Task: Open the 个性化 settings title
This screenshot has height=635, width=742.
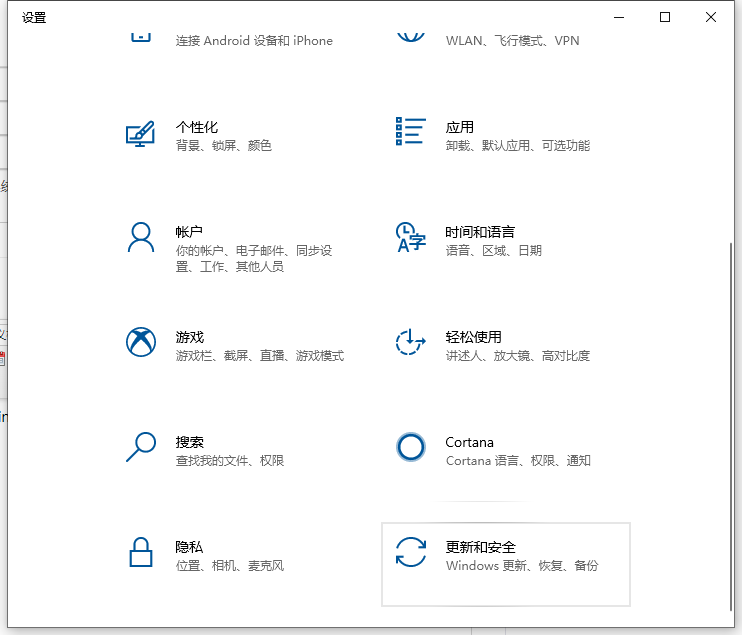Action: click(196, 127)
